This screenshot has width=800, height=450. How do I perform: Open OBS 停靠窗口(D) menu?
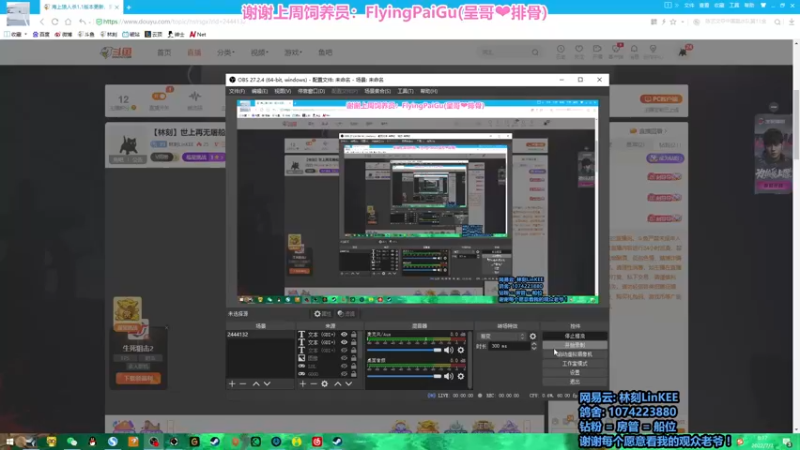311,91
